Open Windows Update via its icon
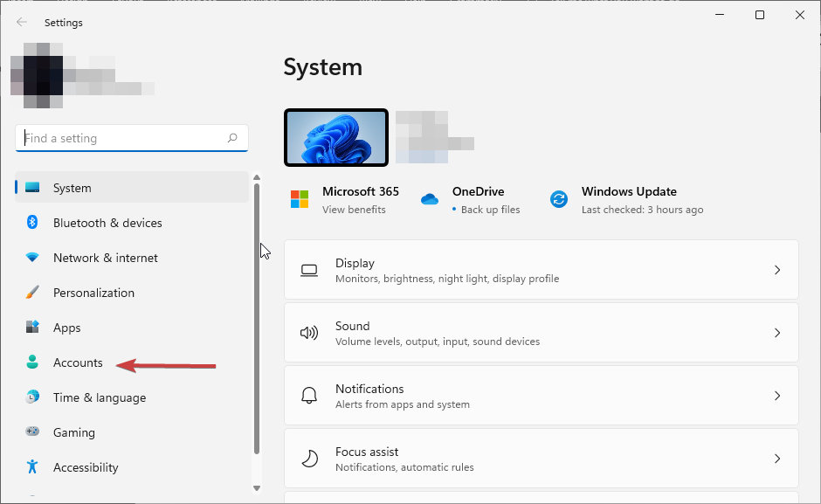 click(x=558, y=199)
